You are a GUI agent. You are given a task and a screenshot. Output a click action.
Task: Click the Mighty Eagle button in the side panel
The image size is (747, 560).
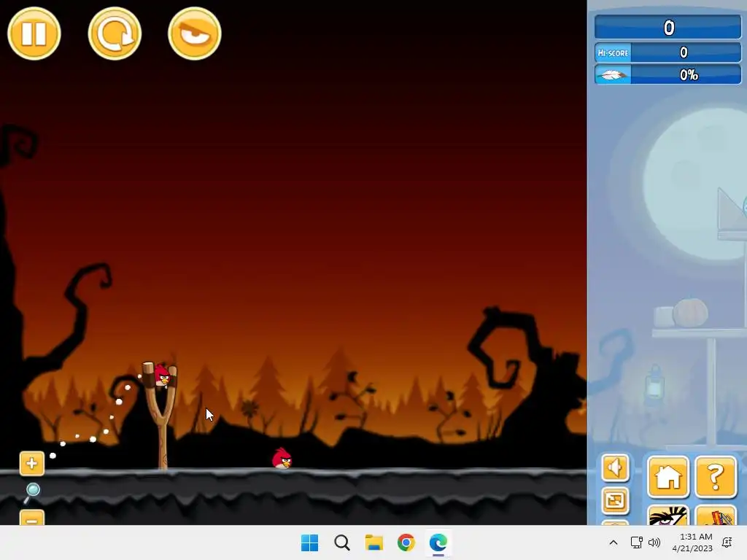[668, 516]
